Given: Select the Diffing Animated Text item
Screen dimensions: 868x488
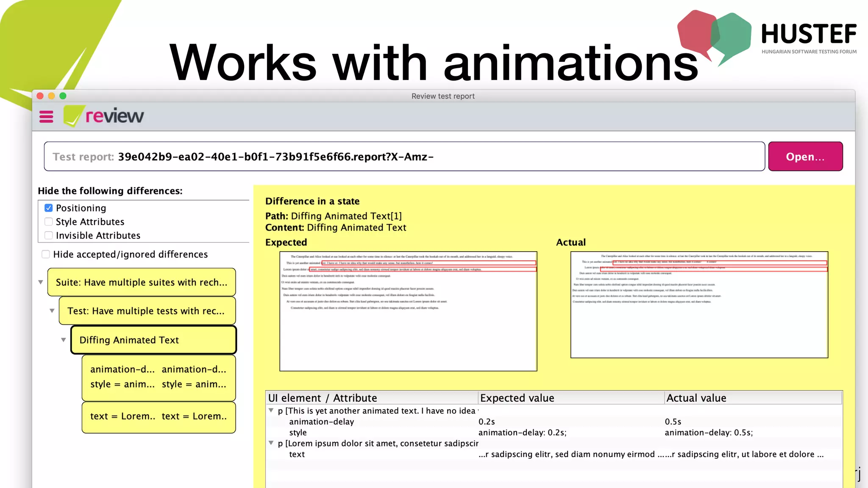Looking at the screenshot, I should 153,340.
